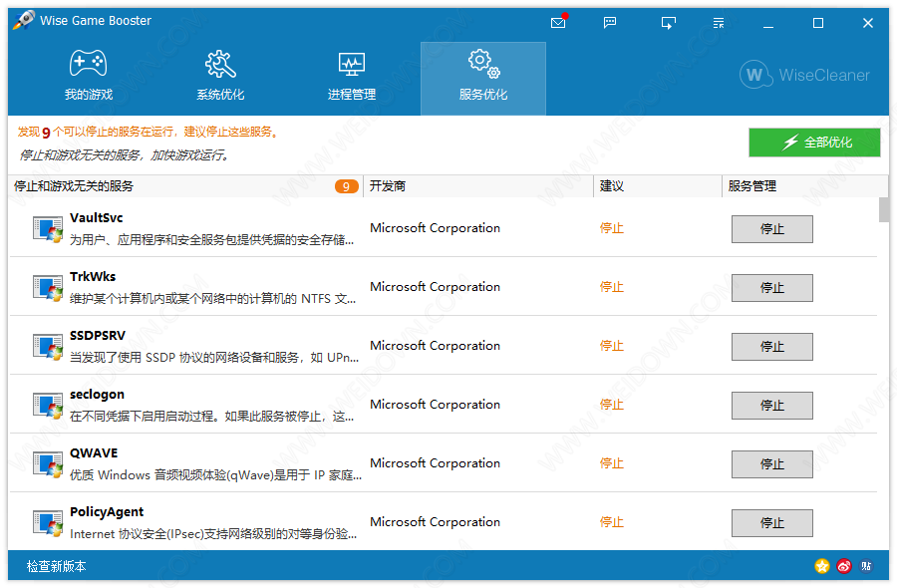The image size is (897, 588).
Task: Click the 建议 column header
Action: pyautogui.click(x=658, y=186)
